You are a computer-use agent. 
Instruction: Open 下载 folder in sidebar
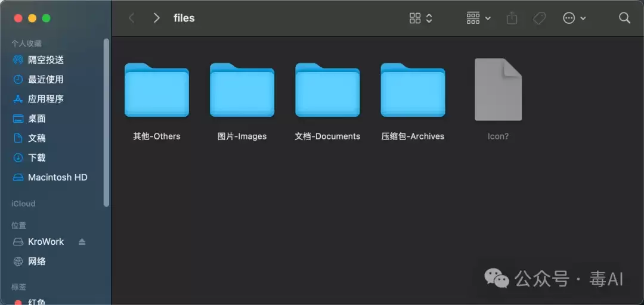click(x=57, y=158)
